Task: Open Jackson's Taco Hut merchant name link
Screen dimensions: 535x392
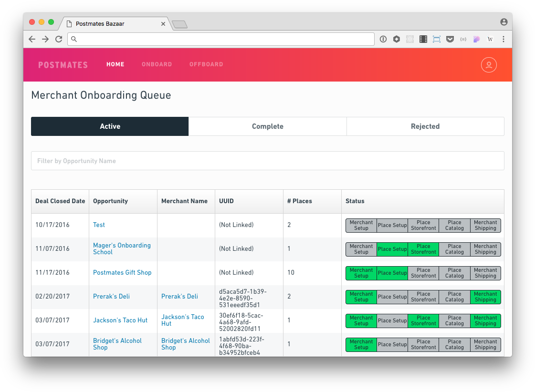Action: click(x=182, y=320)
